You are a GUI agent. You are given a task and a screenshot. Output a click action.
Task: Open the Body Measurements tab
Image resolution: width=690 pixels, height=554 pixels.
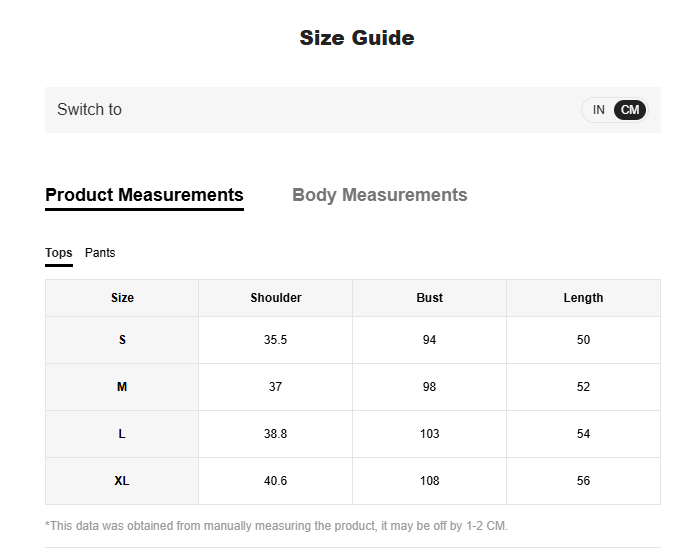[379, 195]
